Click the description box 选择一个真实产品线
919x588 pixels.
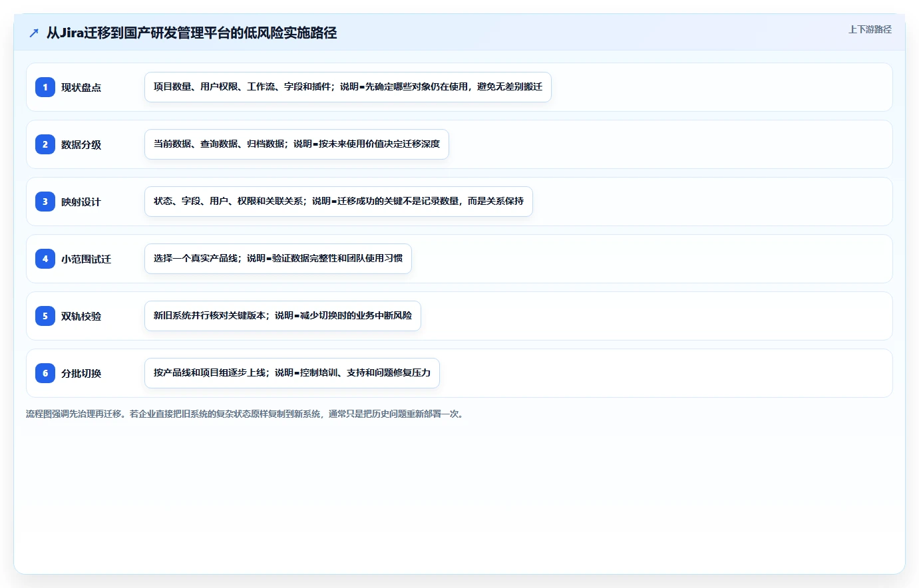[x=278, y=259]
